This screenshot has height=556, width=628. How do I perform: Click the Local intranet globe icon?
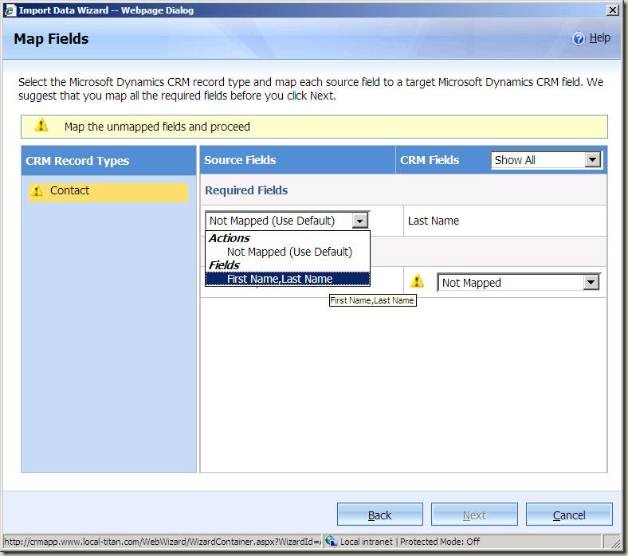coord(331,541)
